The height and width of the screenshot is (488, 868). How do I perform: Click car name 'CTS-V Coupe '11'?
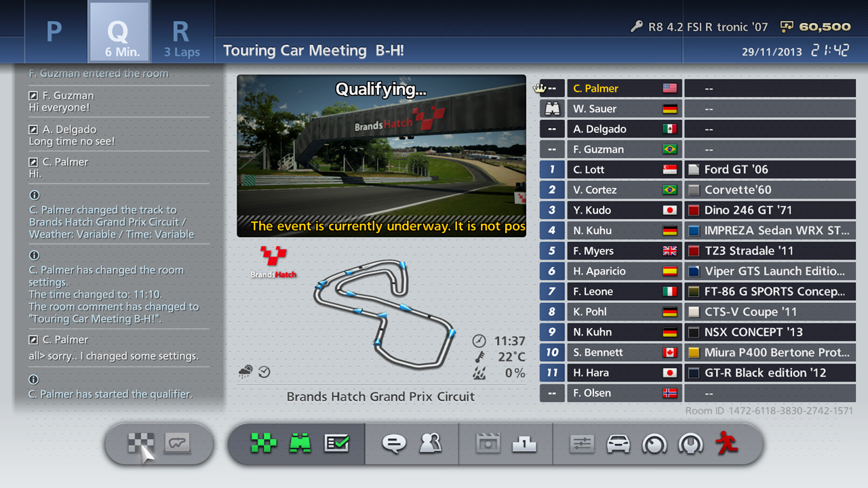coord(751,312)
